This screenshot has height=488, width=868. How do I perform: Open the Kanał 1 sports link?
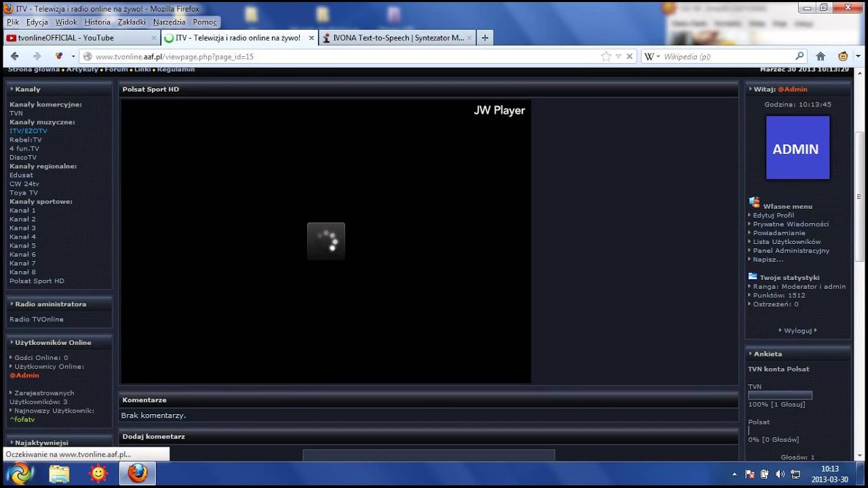point(22,210)
